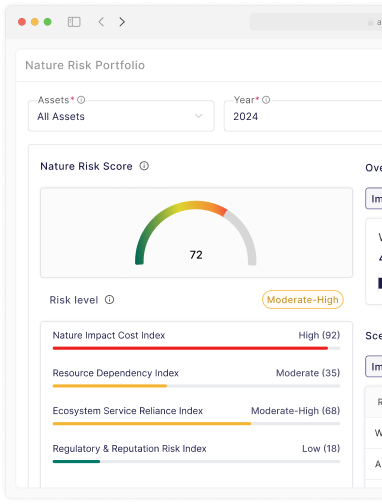
Task: Click the Regulatory & Reputation Risk Index label
Action: 130,449
